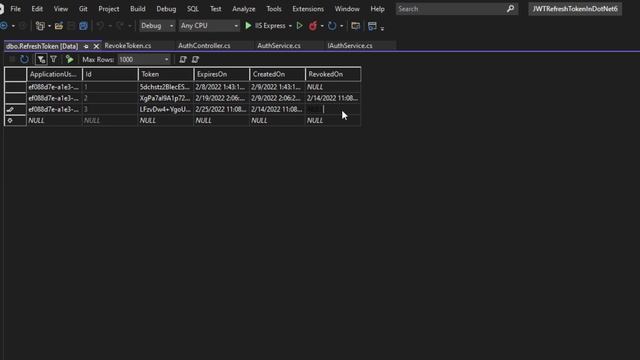640x360 pixels.
Task: Refresh the RefreshToken table data
Action: point(24,60)
